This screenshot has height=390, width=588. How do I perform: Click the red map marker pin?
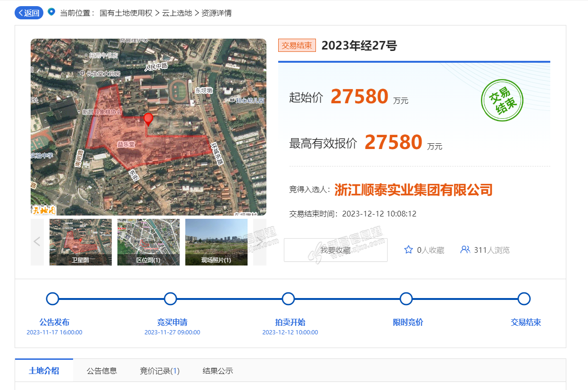point(148,119)
